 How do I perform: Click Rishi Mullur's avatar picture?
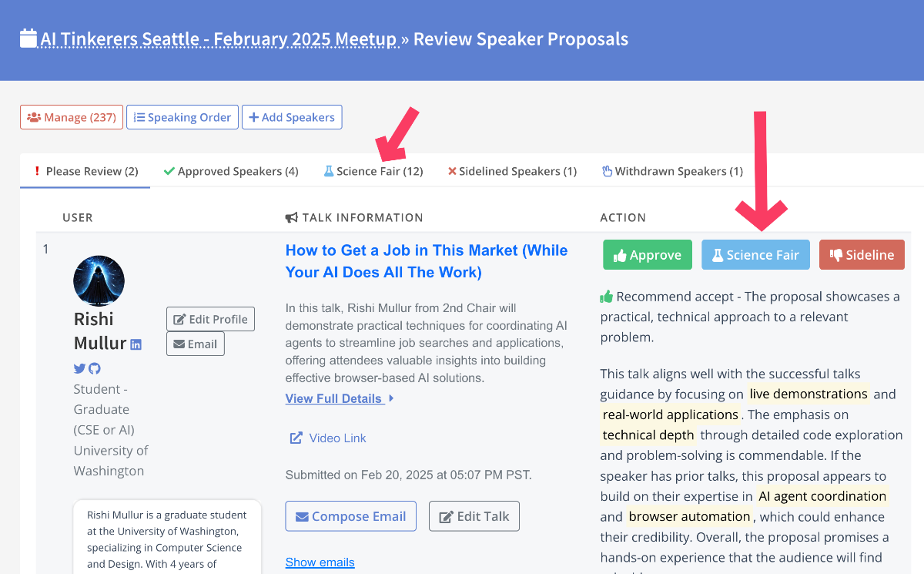point(99,281)
